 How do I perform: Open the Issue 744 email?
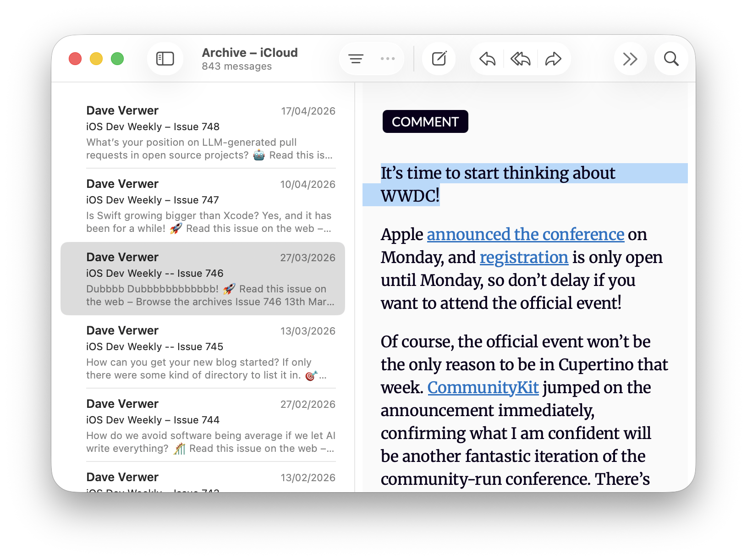(203, 425)
